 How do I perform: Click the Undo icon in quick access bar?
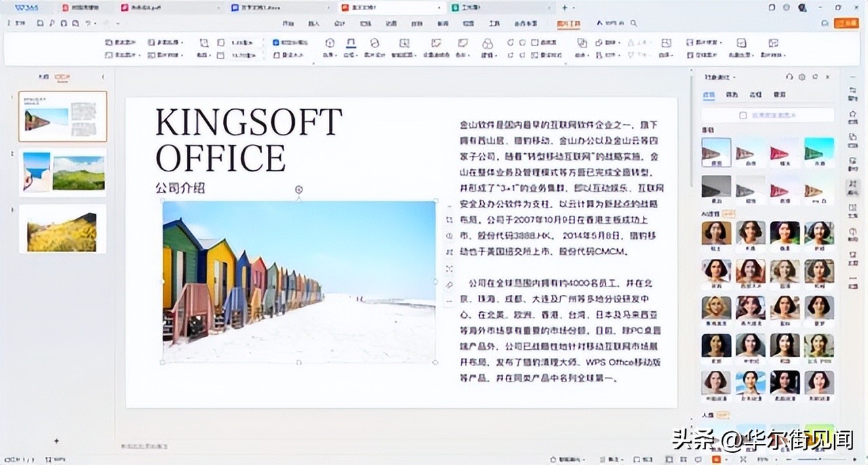pos(89,23)
